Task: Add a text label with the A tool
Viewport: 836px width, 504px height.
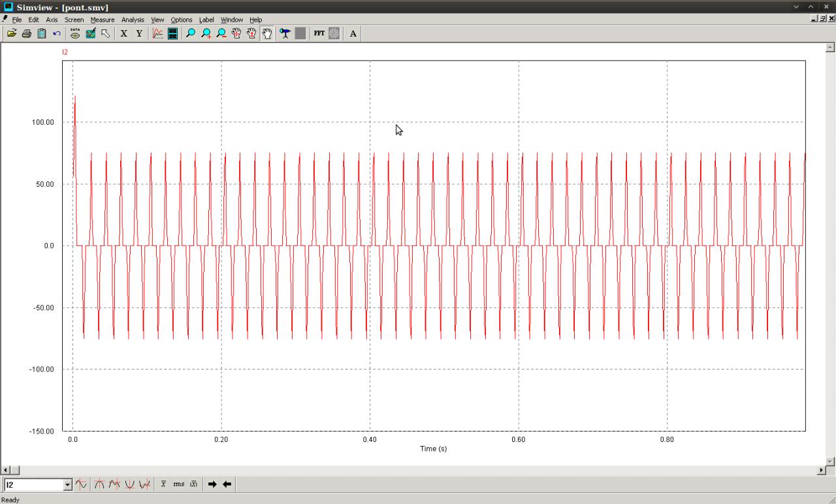Action: [x=353, y=33]
